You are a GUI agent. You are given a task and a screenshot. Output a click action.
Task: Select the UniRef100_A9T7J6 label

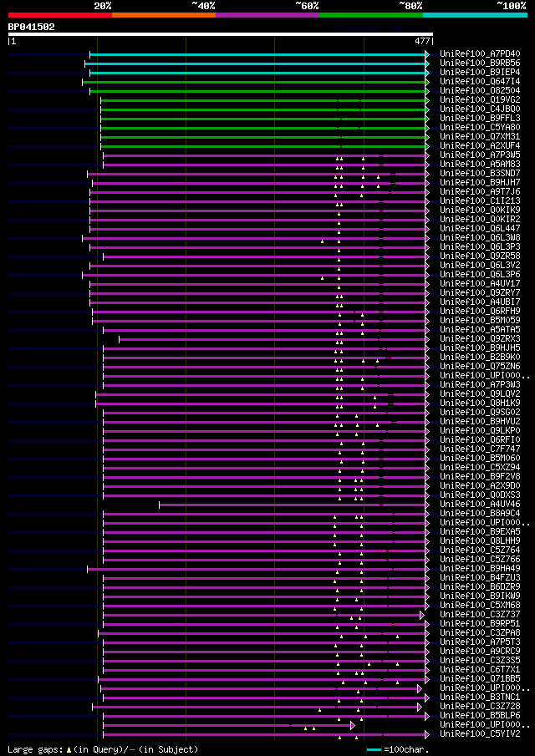coord(480,191)
